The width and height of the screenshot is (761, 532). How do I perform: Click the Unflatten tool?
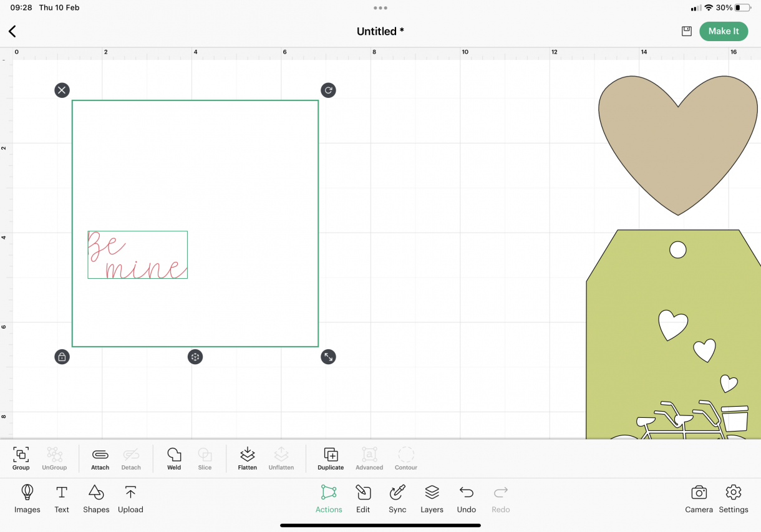click(x=281, y=458)
